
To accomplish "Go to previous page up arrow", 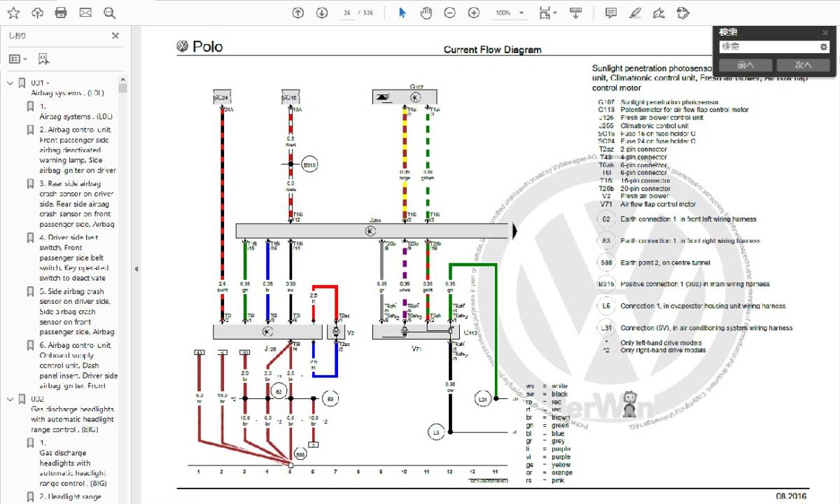I will [x=298, y=13].
